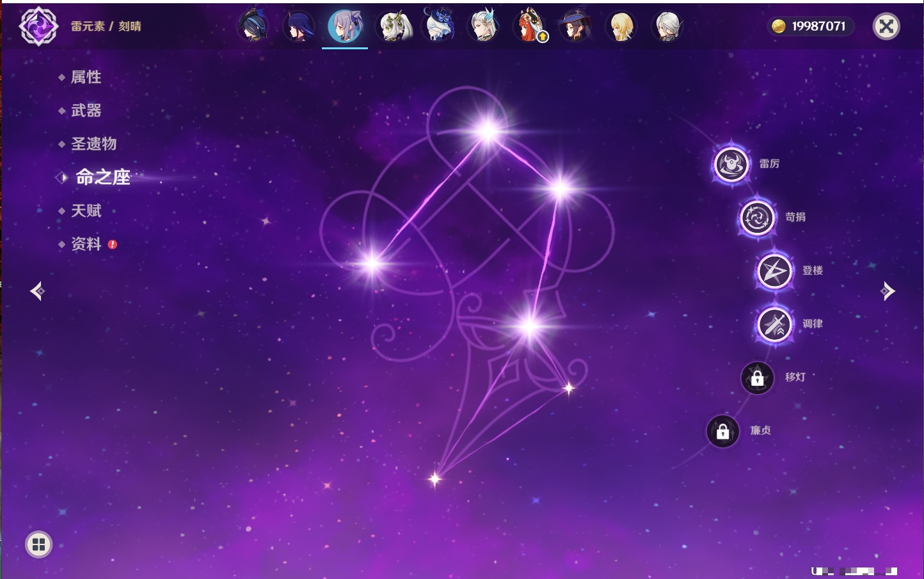Viewport: 924px width, 579px height.
Task: Open the 登楼 constellation node icon
Action: pos(774,271)
